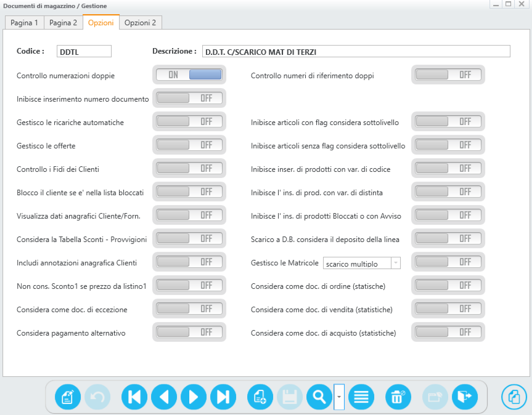
Task: Toggle Considera come doc. di vendita (statistiche)
Action: pyautogui.click(x=448, y=308)
